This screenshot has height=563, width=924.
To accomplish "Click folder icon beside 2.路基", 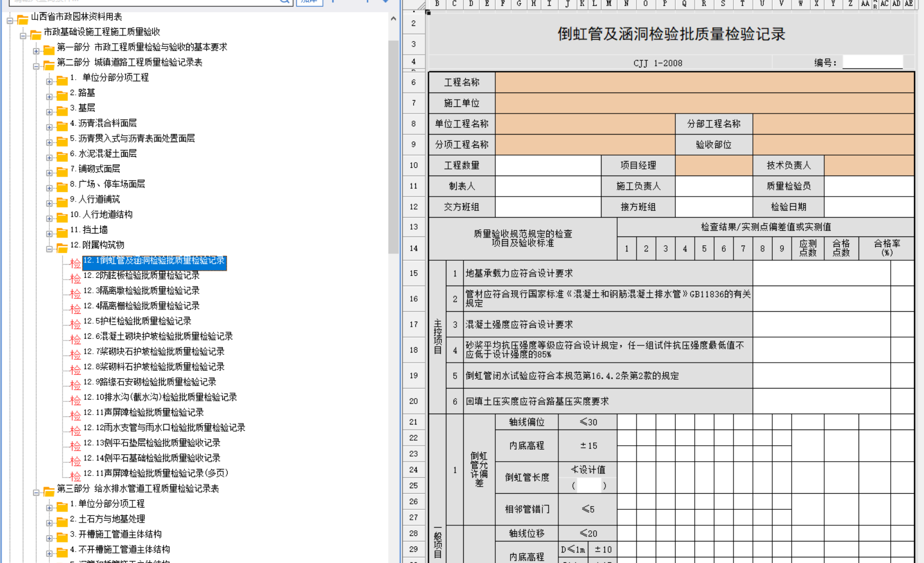I will click(x=62, y=95).
